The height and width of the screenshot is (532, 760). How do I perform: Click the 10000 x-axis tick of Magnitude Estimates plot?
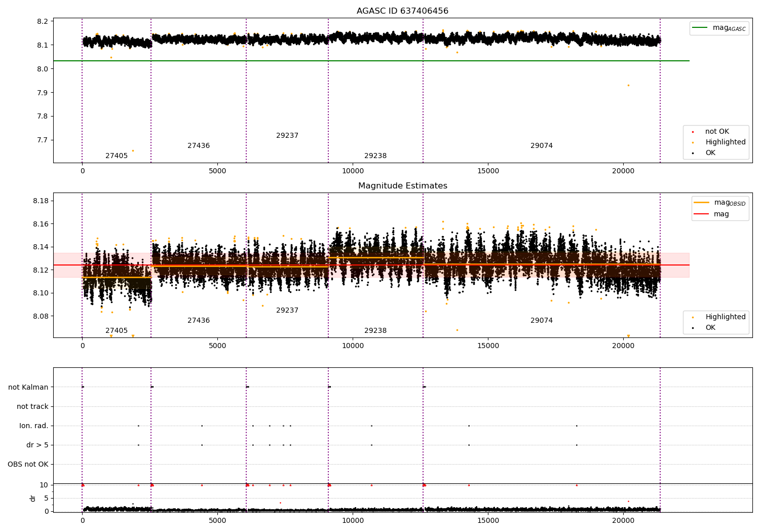click(x=353, y=346)
